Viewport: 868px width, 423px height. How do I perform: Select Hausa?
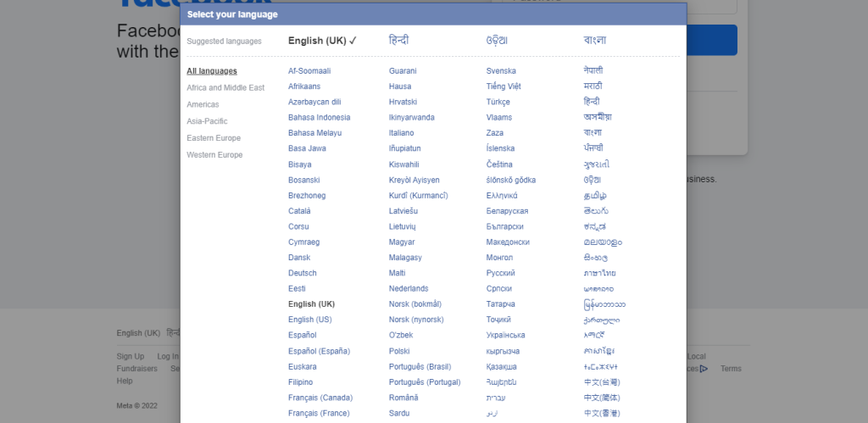click(x=400, y=86)
